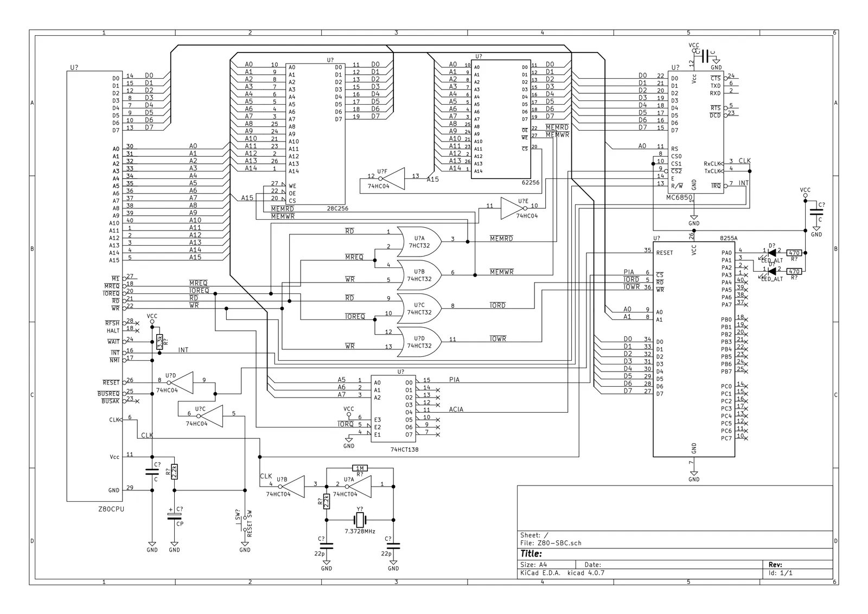Click the MEMWR net label at U?B output
The width and height of the screenshot is (868, 614).
click(501, 272)
